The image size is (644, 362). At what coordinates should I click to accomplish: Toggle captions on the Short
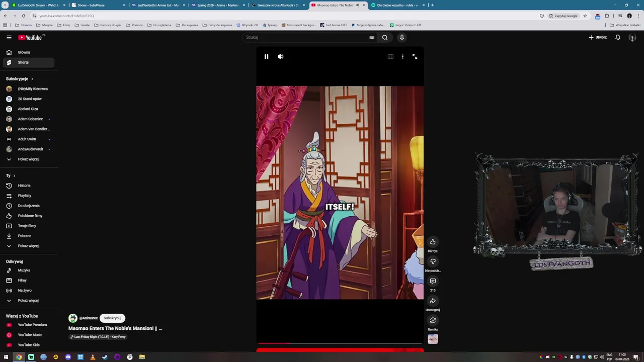(x=390, y=57)
